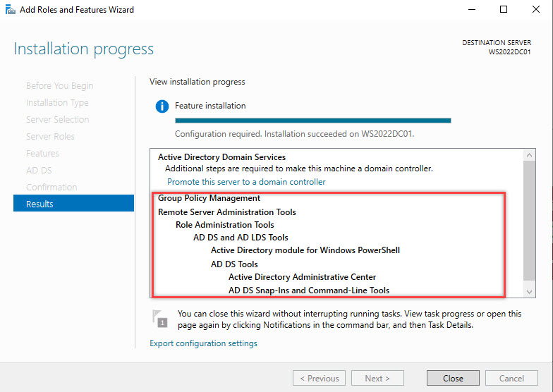Viewport: 553px width, 392px height.
Task: Select the Features step in the sidebar
Action: (42, 154)
